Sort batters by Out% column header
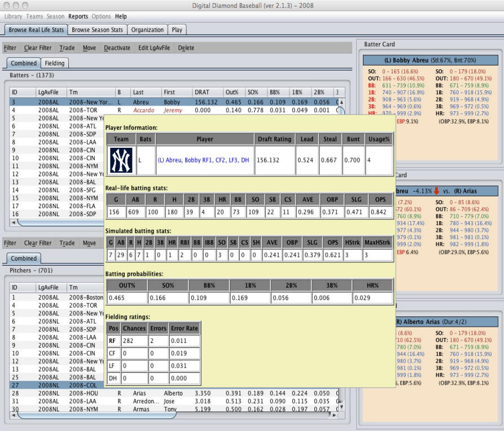This screenshot has width=504, height=431. pyautogui.click(x=234, y=93)
